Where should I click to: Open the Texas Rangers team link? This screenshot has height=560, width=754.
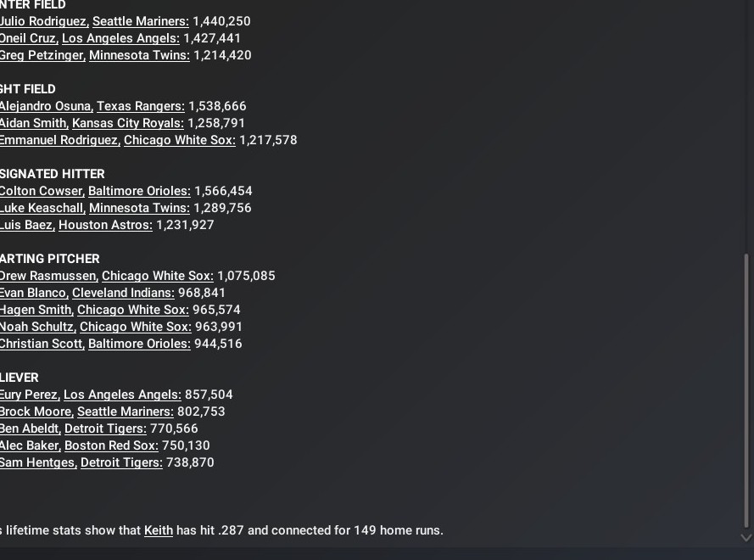coord(140,106)
